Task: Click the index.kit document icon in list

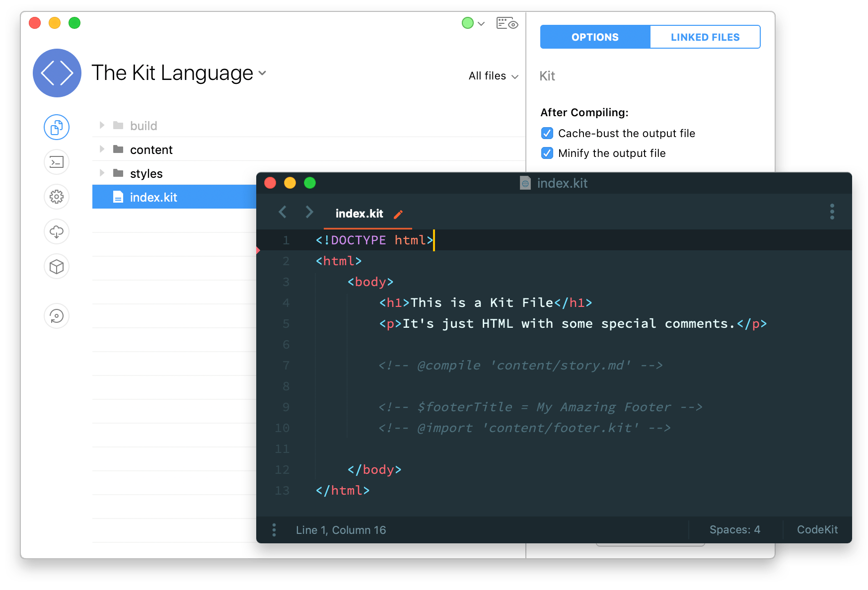Action: coord(118,197)
